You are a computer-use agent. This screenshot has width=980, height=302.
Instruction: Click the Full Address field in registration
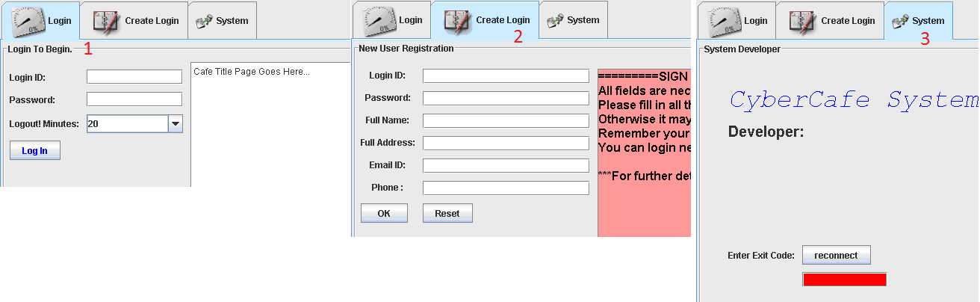[x=506, y=143]
